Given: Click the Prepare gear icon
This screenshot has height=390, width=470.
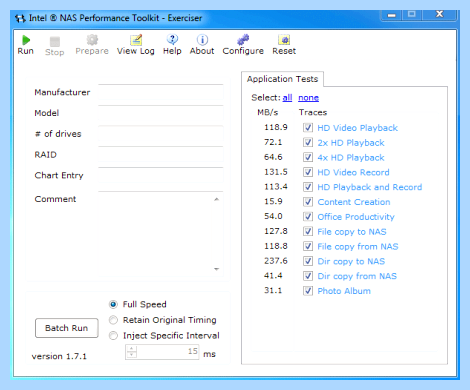Looking at the screenshot, I should [x=92, y=40].
